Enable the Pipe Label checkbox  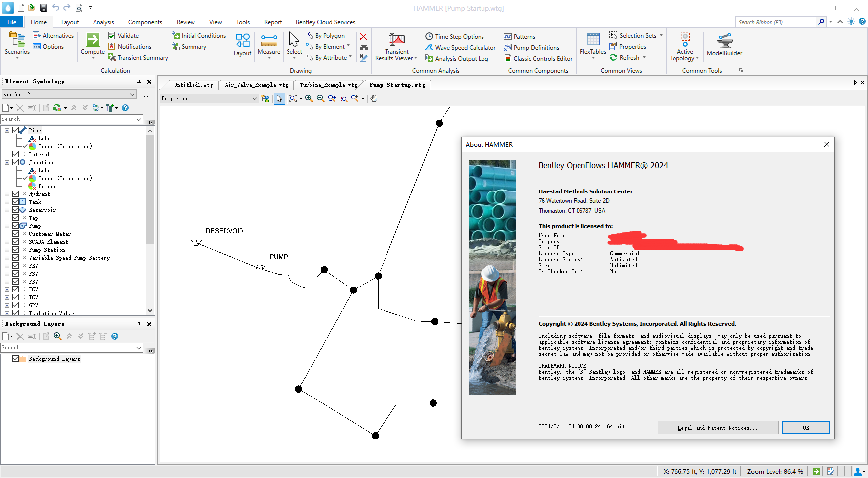point(25,138)
